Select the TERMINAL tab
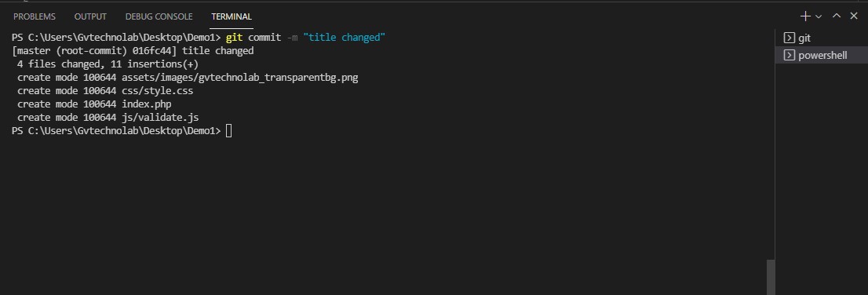 [x=232, y=16]
